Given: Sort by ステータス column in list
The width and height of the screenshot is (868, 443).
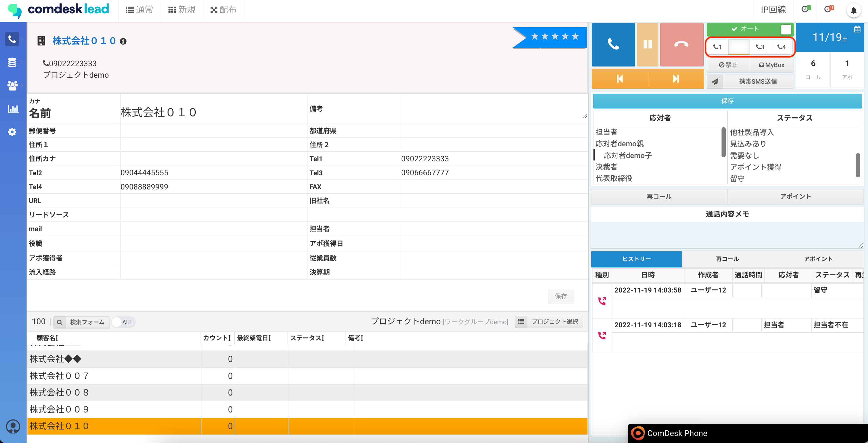Looking at the screenshot, I should [x=307, y=338].
